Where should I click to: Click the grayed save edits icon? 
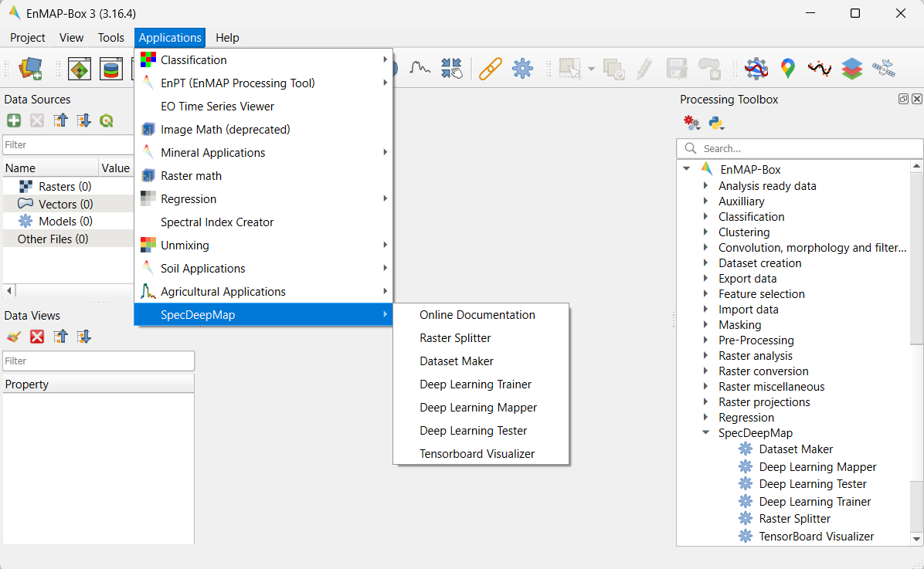677,69
